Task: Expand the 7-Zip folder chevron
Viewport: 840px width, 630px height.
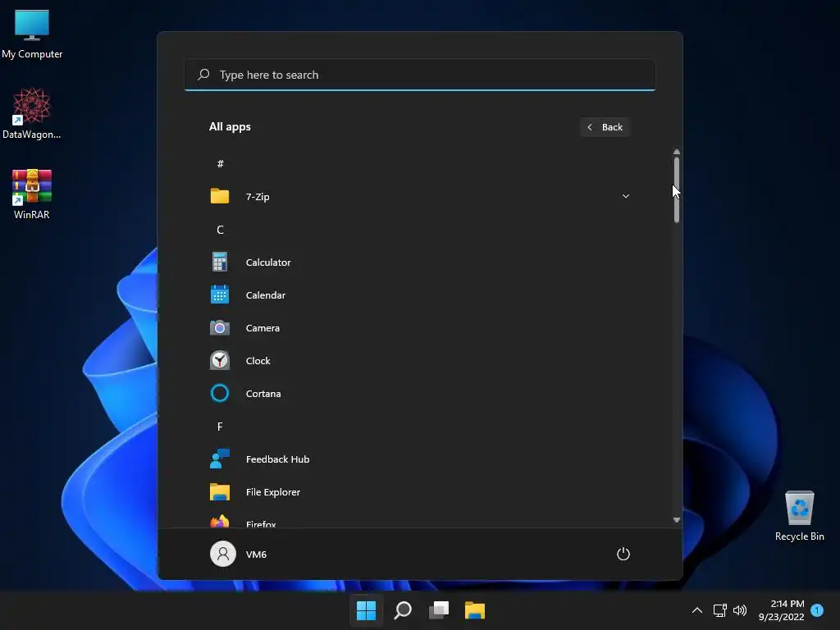Action: 625,196
